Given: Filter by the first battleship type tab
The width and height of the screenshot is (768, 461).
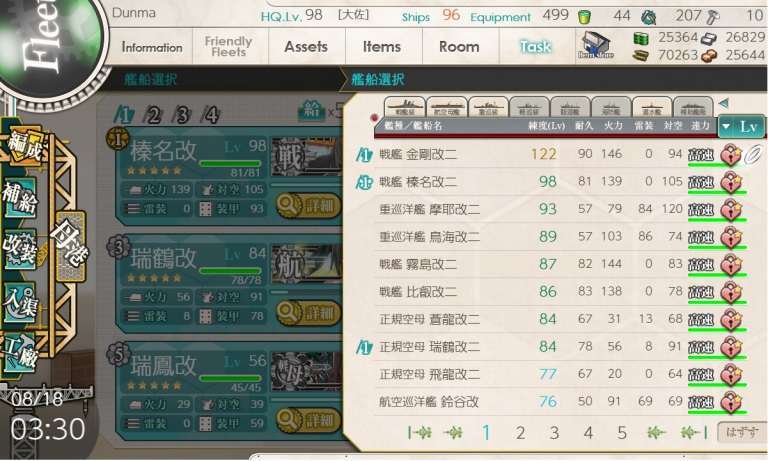Looking at the screenshot, I should click(405, 107).
